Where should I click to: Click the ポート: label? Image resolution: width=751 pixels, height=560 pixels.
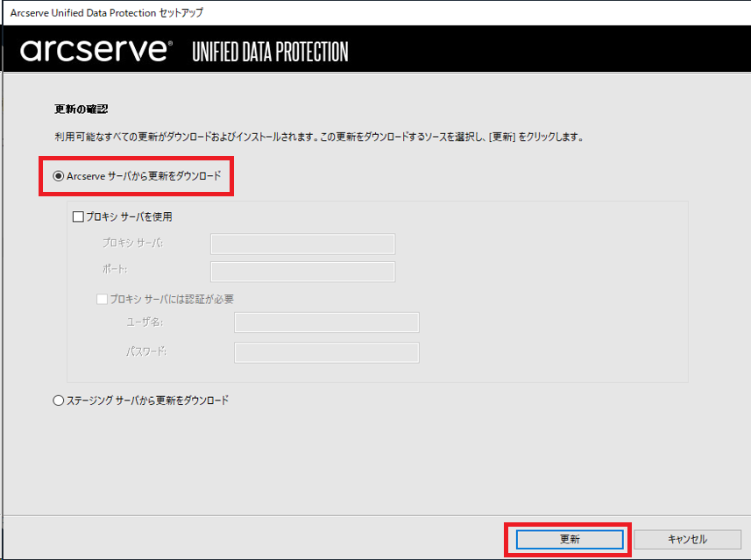pyautogui.click(x=115, y=269)
